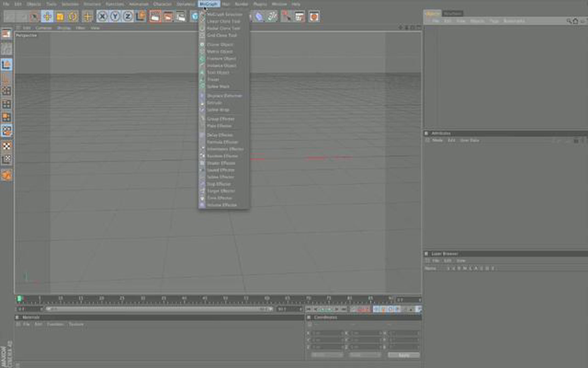Select the Live Selection tool

tap(34, 16)
